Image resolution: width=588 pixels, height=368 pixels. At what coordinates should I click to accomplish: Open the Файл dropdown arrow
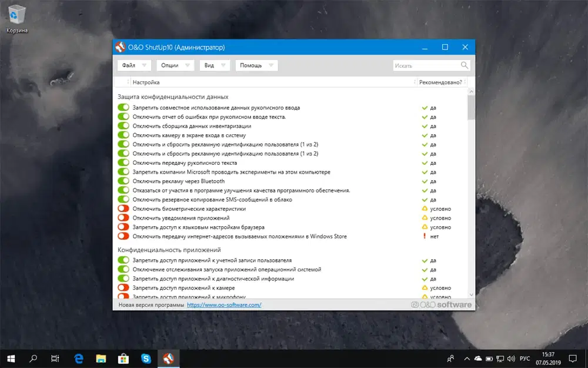(145, 65)
